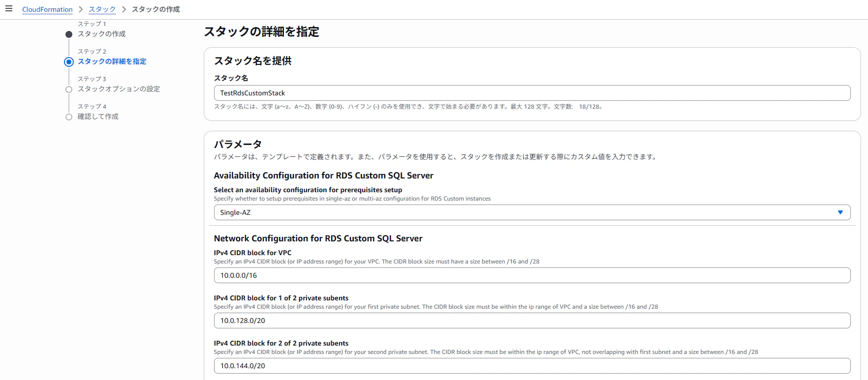Click the single-az or multi-az help text
The image size is (868, 380).
352,199
